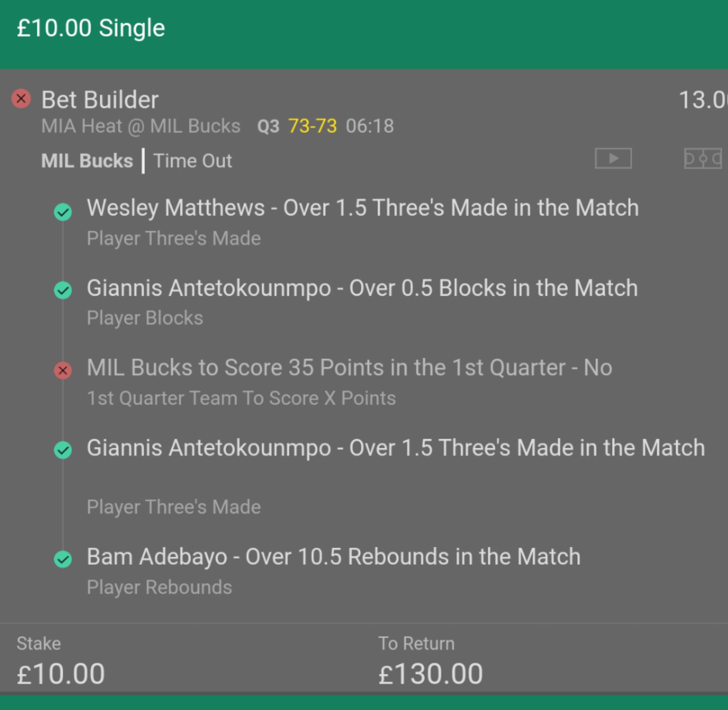The width and height of the screenshot is (728, 710).
Task: Click green tick beside Giannis Blocks selection
Action: coord(63,290)
